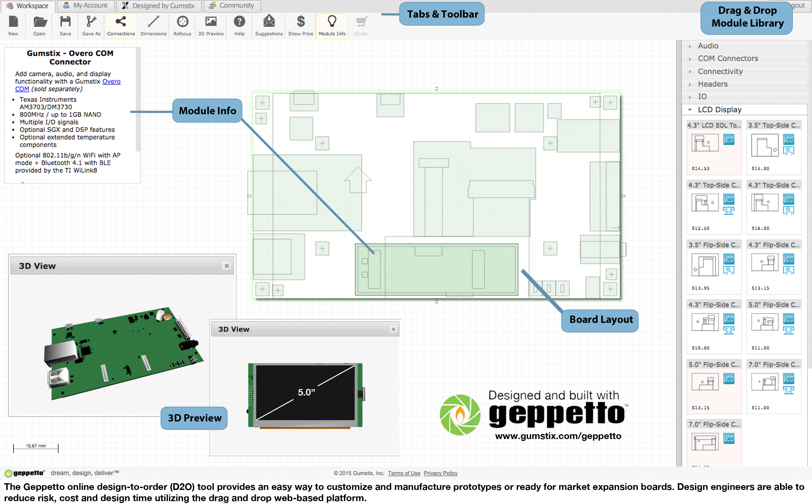Close the 3D View panel showing the 5.0" LCD

393,329
